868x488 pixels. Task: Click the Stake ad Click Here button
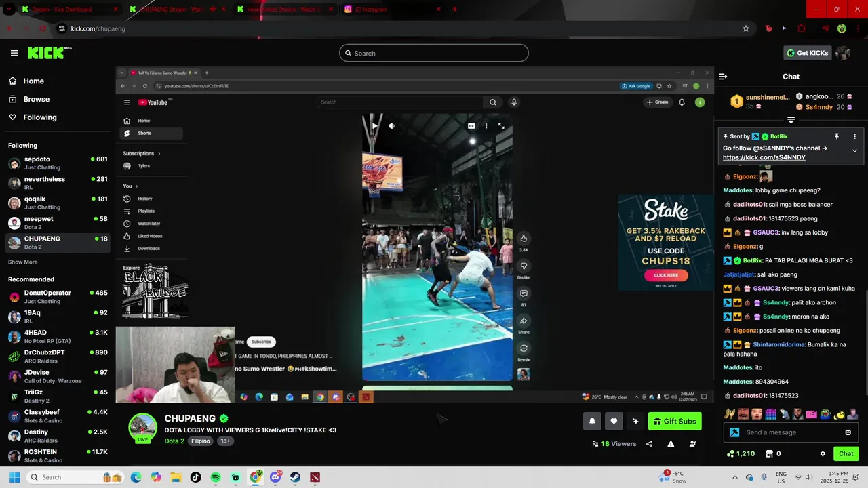point(666,275)
